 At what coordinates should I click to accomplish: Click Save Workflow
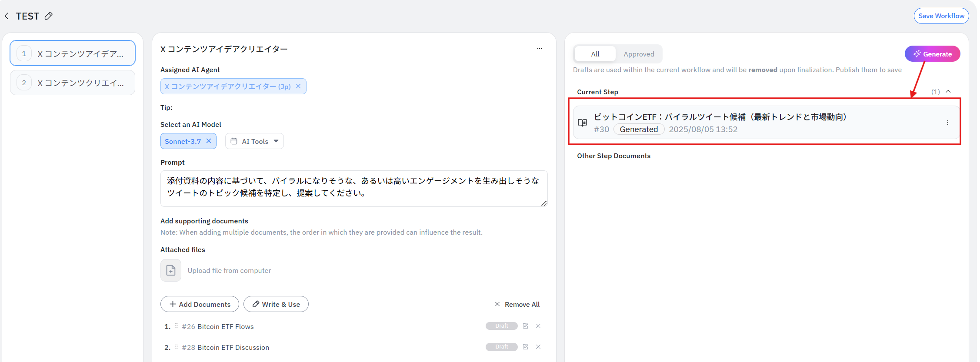(x=941, y=16)
